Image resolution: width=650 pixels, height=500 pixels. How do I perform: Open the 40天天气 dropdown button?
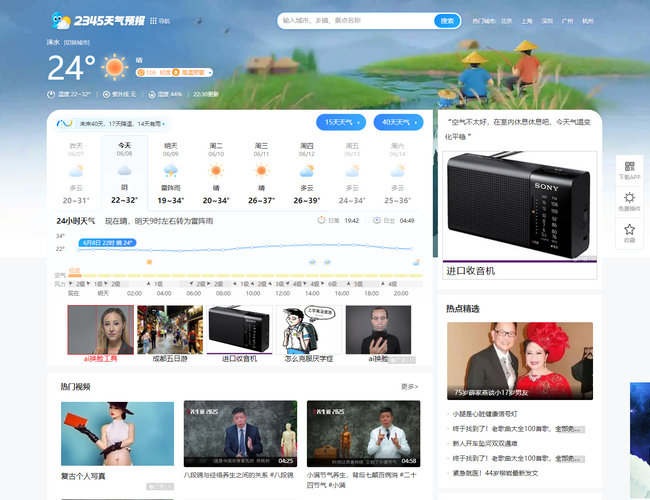pos(397,122)
